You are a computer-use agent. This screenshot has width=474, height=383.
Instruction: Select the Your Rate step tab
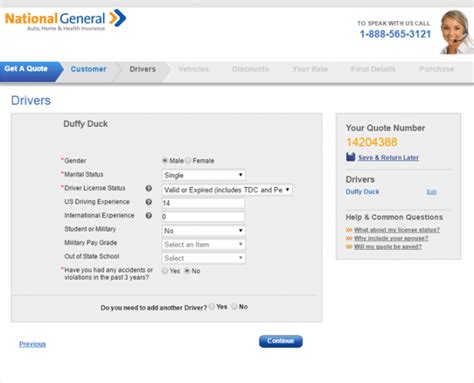[x=310, y=69]
